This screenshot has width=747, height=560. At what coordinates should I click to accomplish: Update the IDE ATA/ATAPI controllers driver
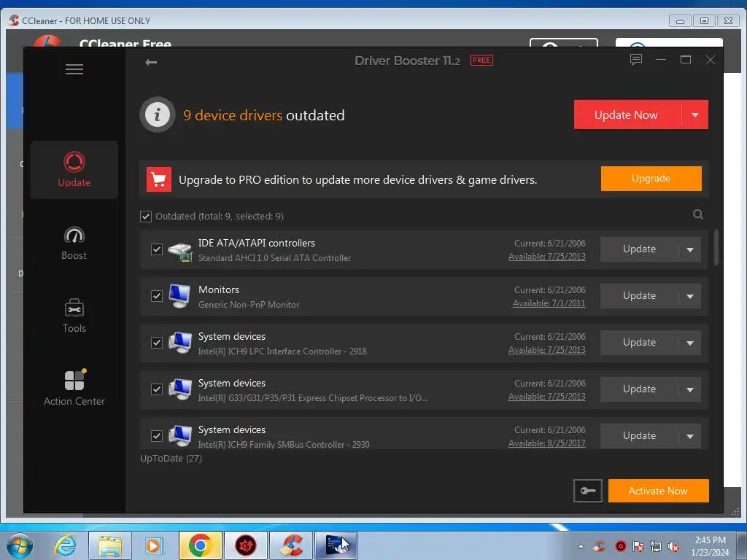tap(639, 249)
